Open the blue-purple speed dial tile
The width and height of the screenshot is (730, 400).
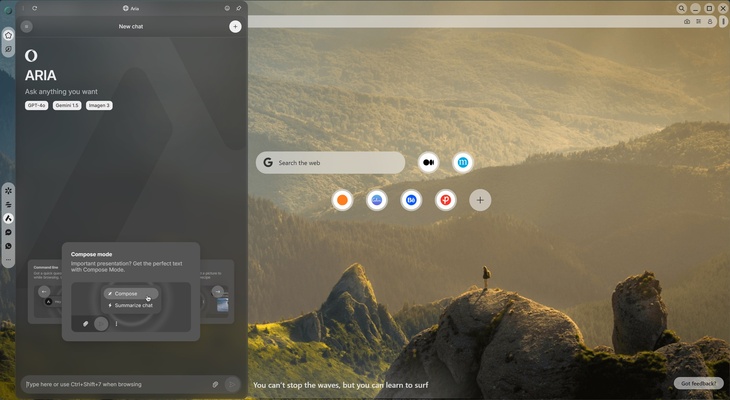(377, 200)
